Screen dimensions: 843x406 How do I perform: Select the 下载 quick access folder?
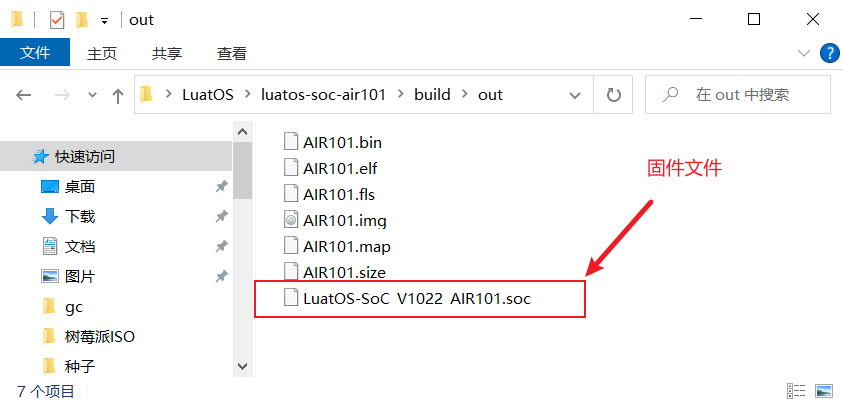[79, 216]
